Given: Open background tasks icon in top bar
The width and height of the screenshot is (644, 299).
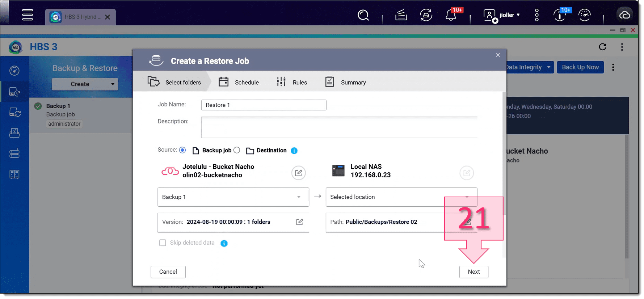Looking at the screenshot, I should click(x=401, y=15).
